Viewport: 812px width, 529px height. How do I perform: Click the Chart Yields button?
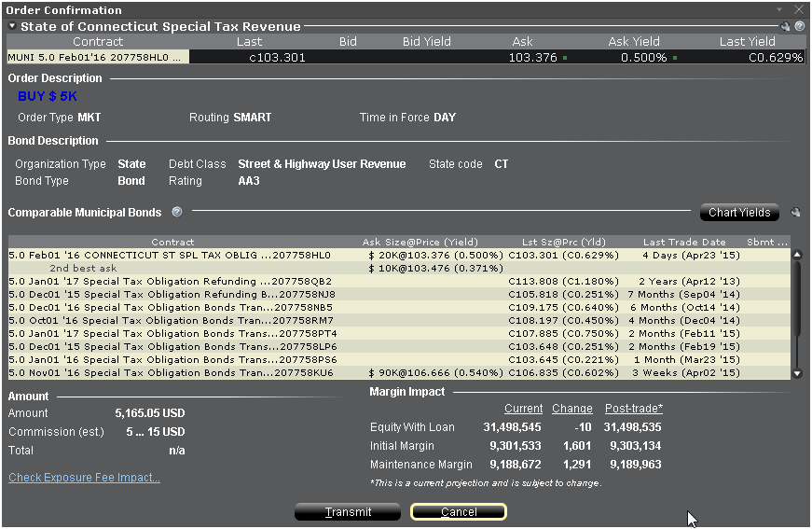(x=739, y=213)
